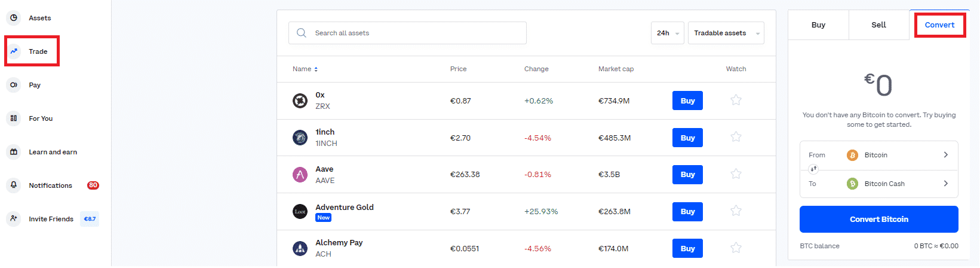Viewport: 980px width, 268px height.
Task: Open Learn and earn gift icon
Action: coord(14,152)
